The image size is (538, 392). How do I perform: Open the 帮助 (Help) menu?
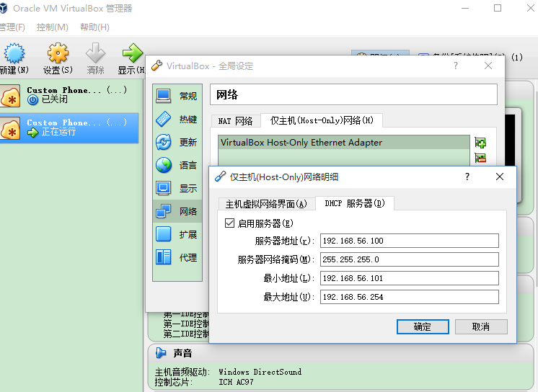tap(94, 27)
